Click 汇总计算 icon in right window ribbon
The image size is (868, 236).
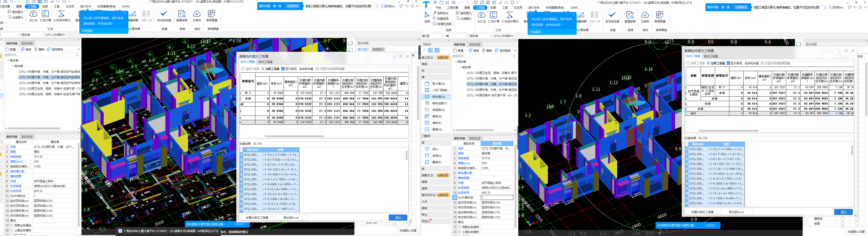(494, 17)
